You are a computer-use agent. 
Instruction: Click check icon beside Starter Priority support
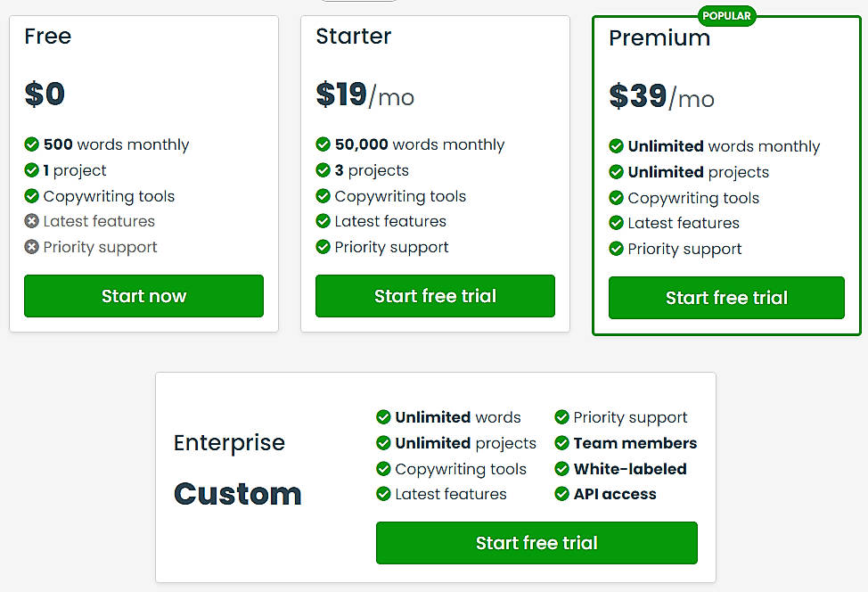coord(323,247)
